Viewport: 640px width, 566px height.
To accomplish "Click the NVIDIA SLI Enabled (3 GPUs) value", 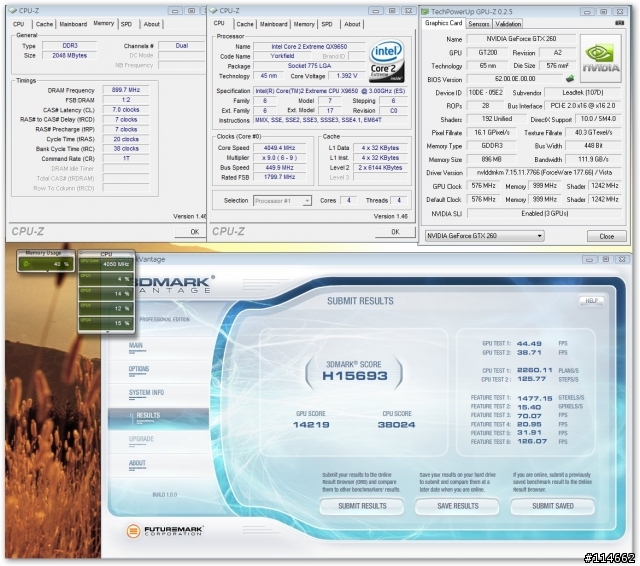I will (x=544, y=213).
